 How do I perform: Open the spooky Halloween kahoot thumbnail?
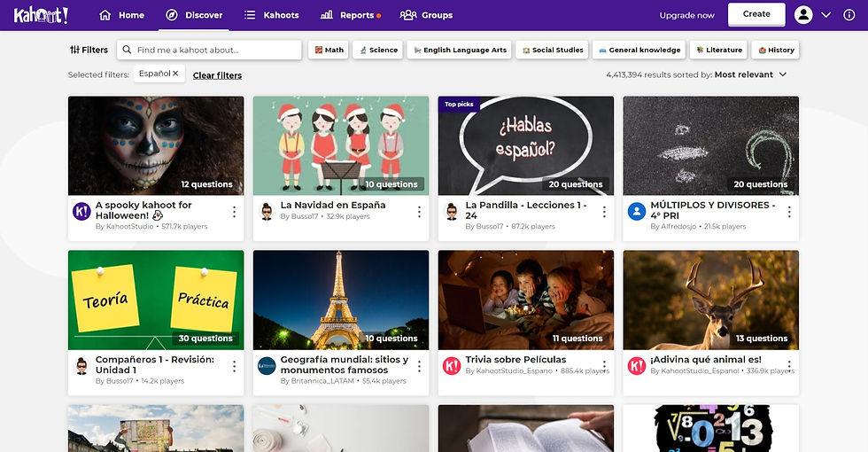156,145
